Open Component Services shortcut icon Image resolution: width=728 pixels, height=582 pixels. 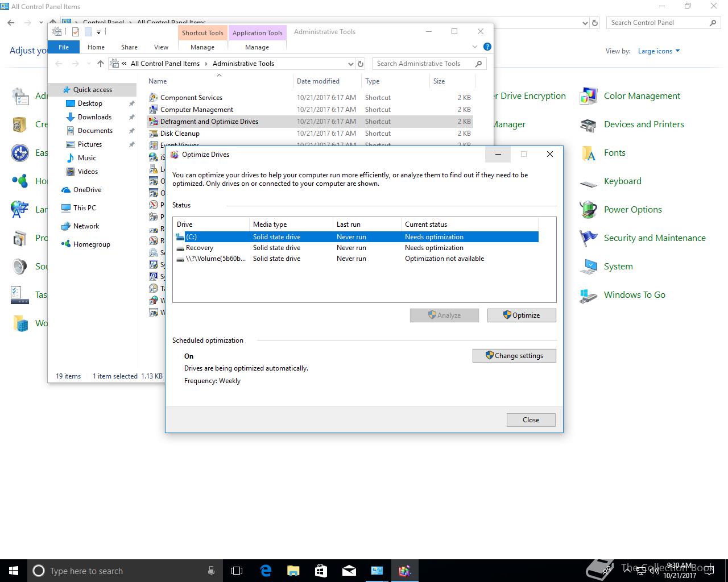153,98
